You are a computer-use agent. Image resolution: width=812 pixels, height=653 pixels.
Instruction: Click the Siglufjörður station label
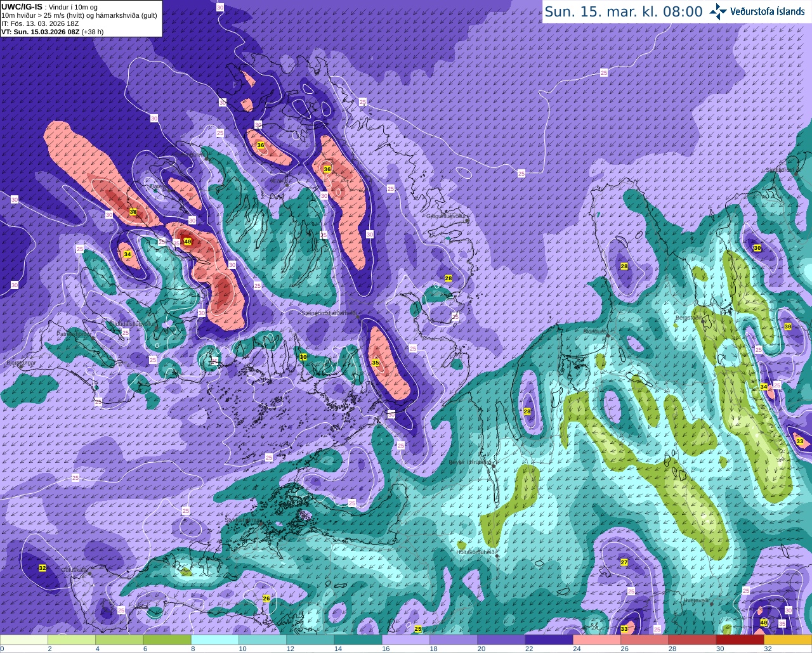tap(780, 170)
